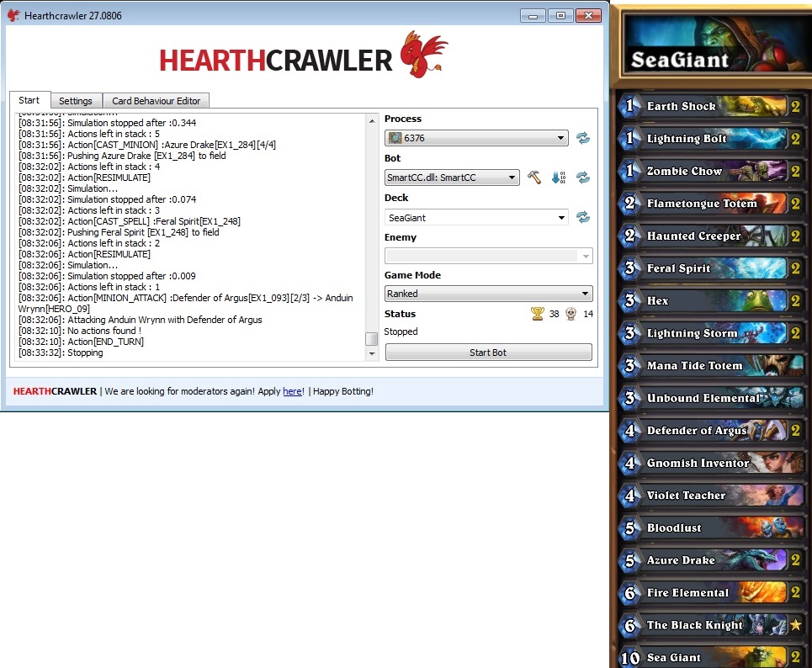812x668 pixels.
Task: Select the Haunted Creeper card
Action: [x=711, y=236]
